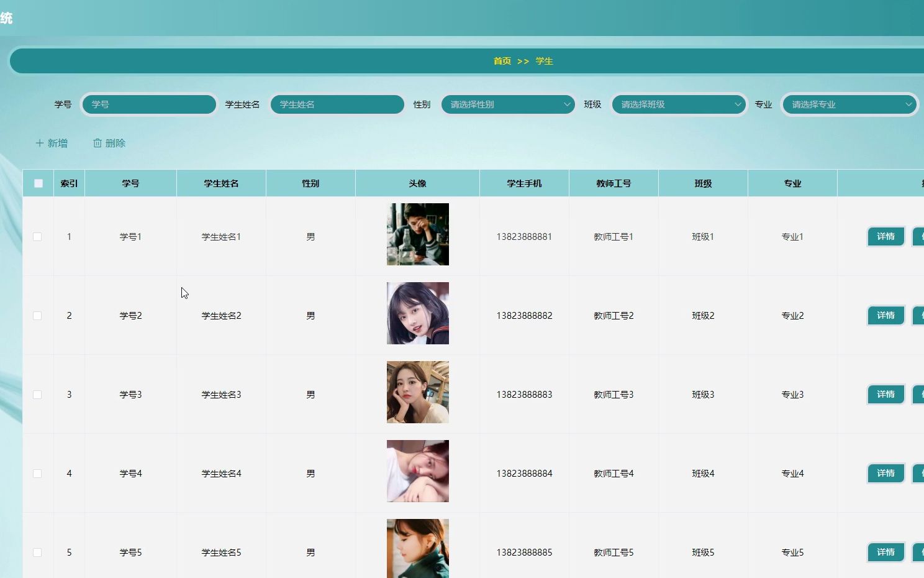924x578 pixels.
Task: Click the 详情 button for 学生姓名3
Action: 885,395
